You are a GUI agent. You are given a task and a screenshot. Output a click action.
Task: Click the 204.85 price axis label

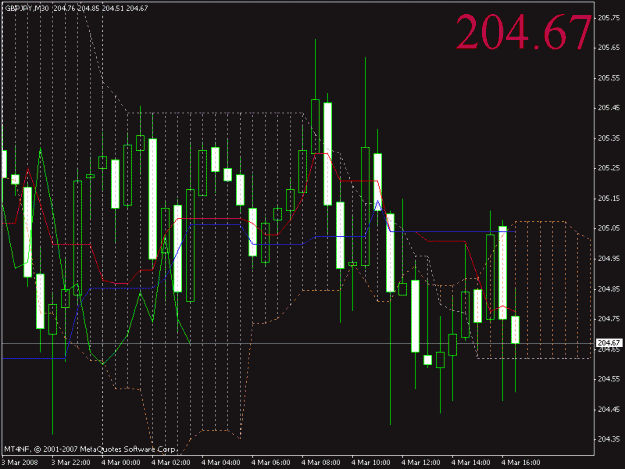609,288
